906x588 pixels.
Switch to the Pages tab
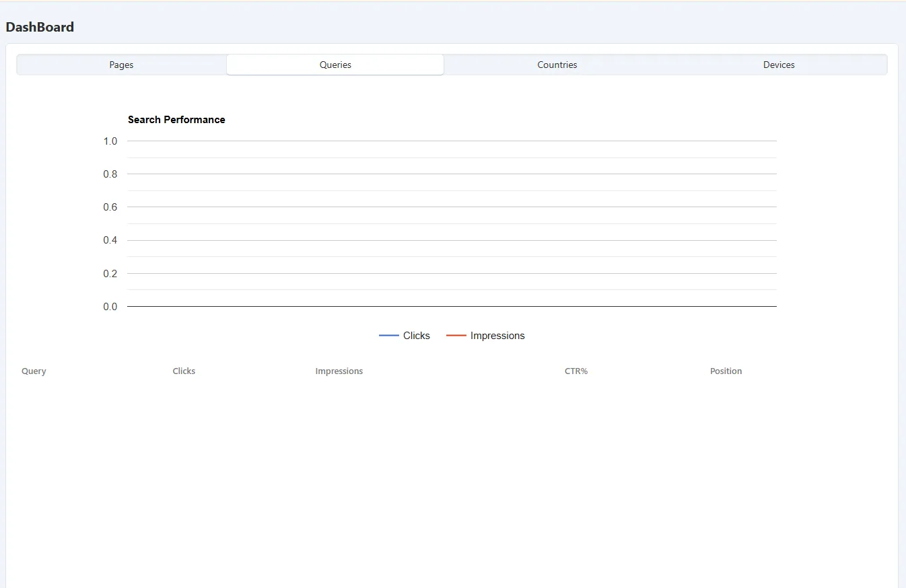(x=122, y=65)
